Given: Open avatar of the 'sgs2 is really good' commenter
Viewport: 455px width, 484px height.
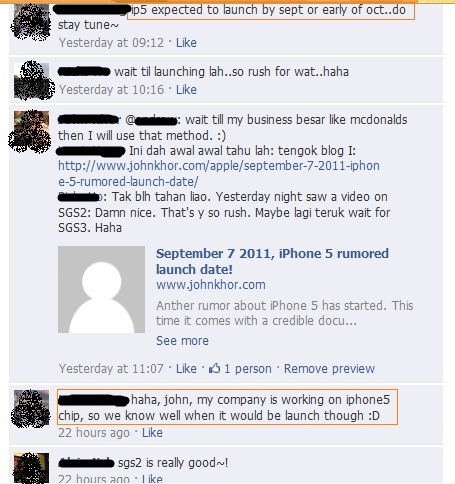Looking at the screenshot, I should pos(32,468).
